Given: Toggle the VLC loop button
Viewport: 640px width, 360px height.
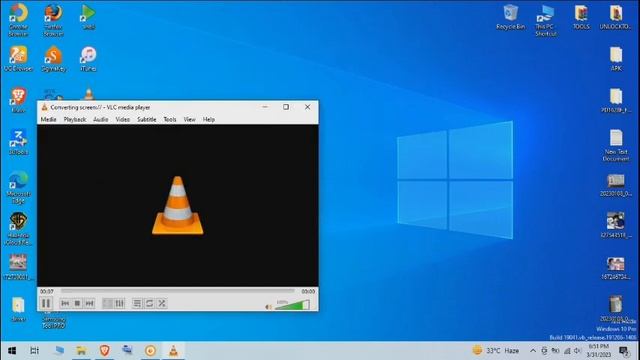Looking at the screenshot, I should click(149, 303).
